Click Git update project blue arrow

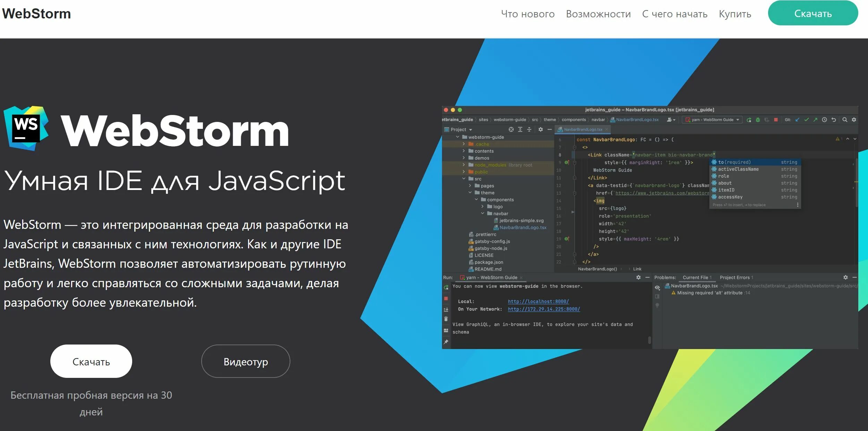(797, 120)
